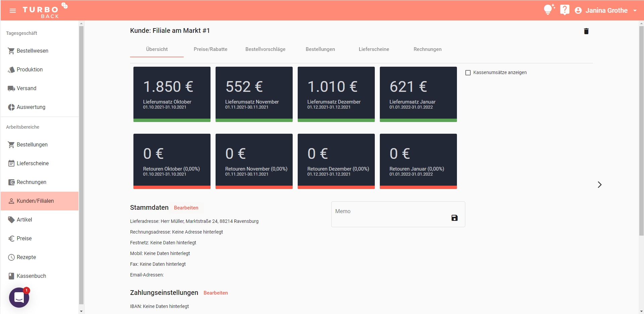Click the customer title Filiale am Markt #1
The width and height of the screenshot is (644, 314).
(170, 30)
